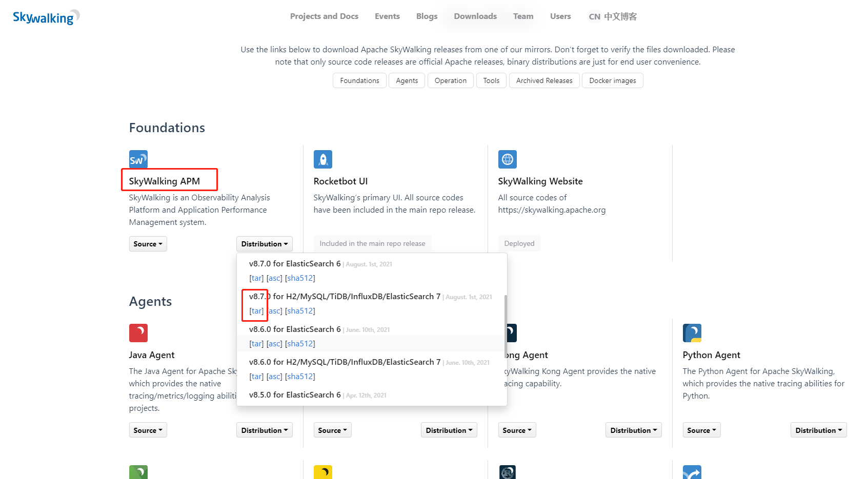Click the Skywalking logo
Screen dimensions: 868x479
(x=46, y=17)
